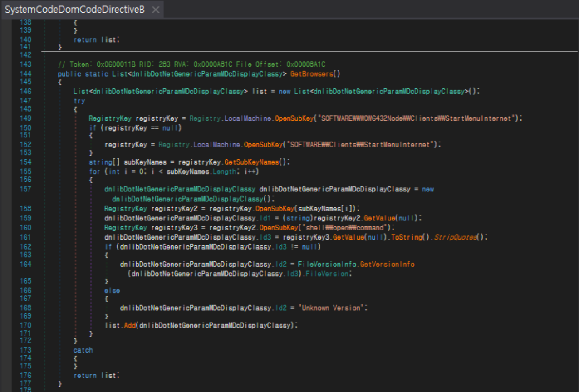Click the GetSubKeyNames method call

click(251, 162)
